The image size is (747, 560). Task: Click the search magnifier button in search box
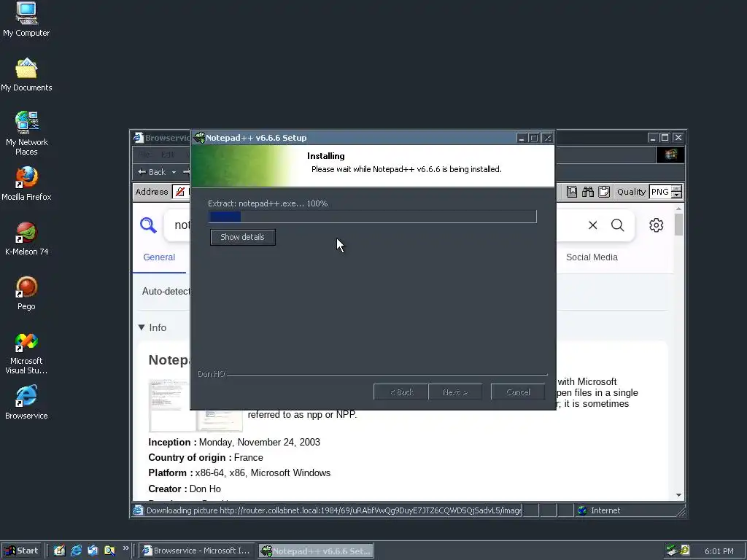pyautogui.click(x=617, y=225)
